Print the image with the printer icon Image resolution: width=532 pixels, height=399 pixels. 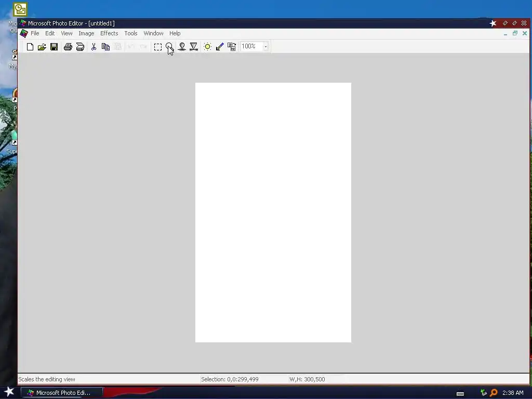68,47
